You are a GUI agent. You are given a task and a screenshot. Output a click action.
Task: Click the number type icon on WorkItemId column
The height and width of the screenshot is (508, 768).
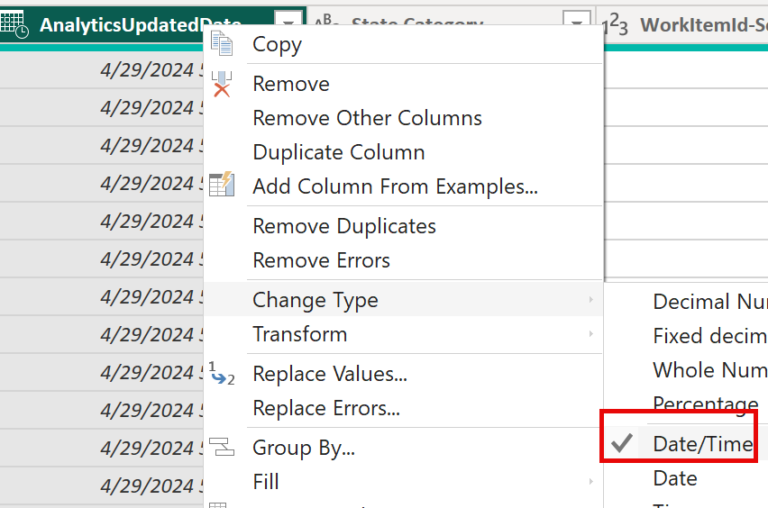click(617, 25)
